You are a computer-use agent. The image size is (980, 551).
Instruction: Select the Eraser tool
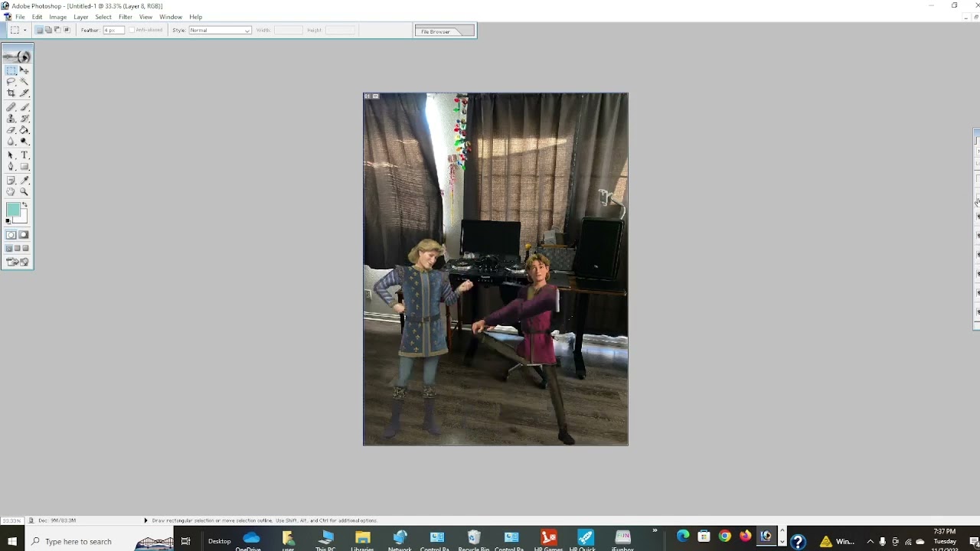(11, 129)
